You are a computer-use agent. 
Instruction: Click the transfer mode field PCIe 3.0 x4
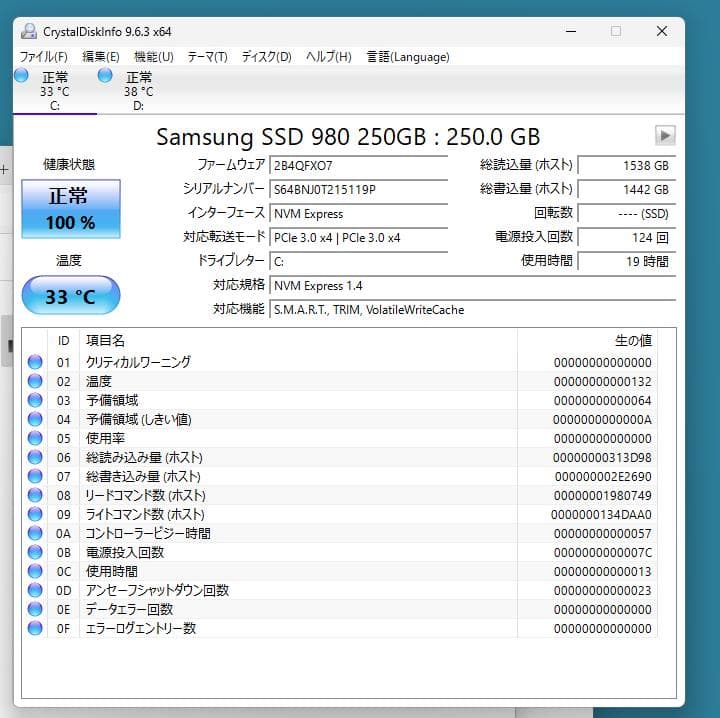pos(358,237)
